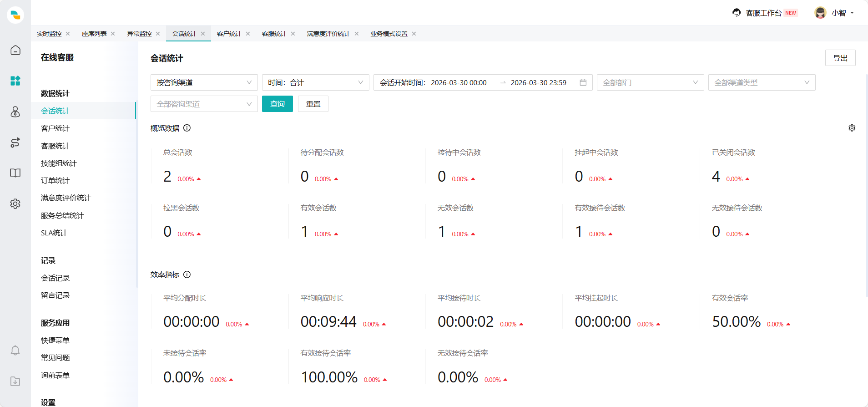
Task: Open the settings gear in sidebar
Action: click(15, 203)
